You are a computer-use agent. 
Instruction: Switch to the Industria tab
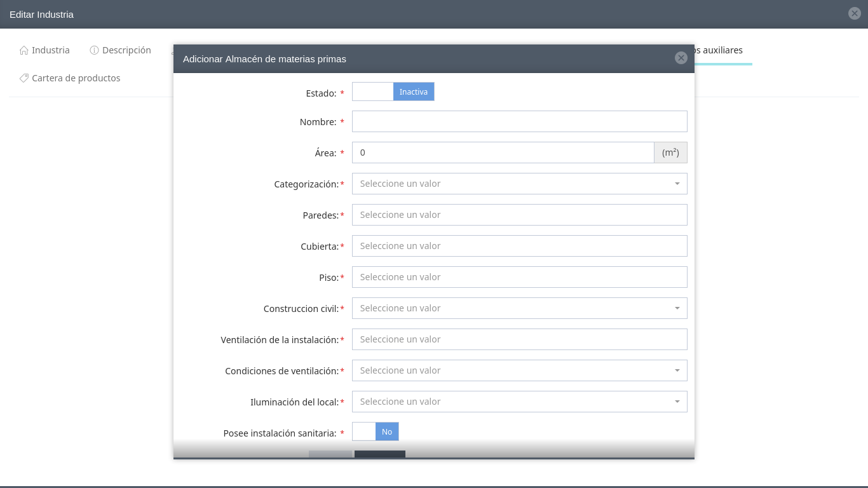[x=50, y=50]
